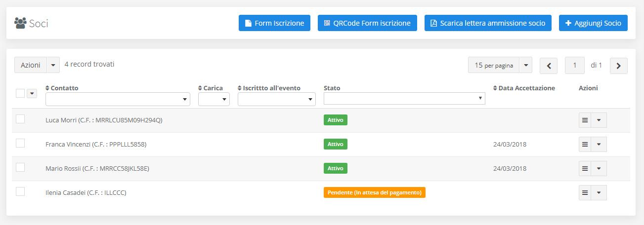Open the Stato filter dropdown
Image resolution: width=644 pixels, height=225 pixels.
(x=404, y=98)
